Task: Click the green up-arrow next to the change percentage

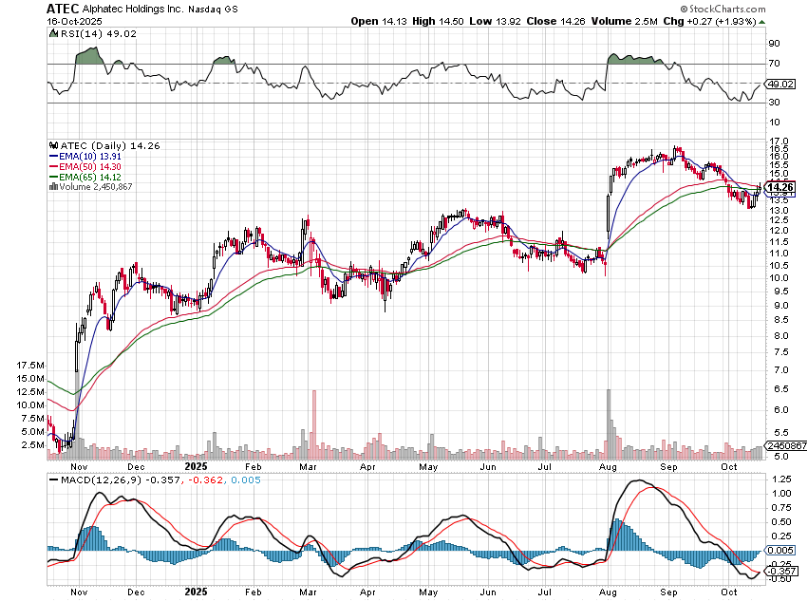Action: (x=762, y=22)
